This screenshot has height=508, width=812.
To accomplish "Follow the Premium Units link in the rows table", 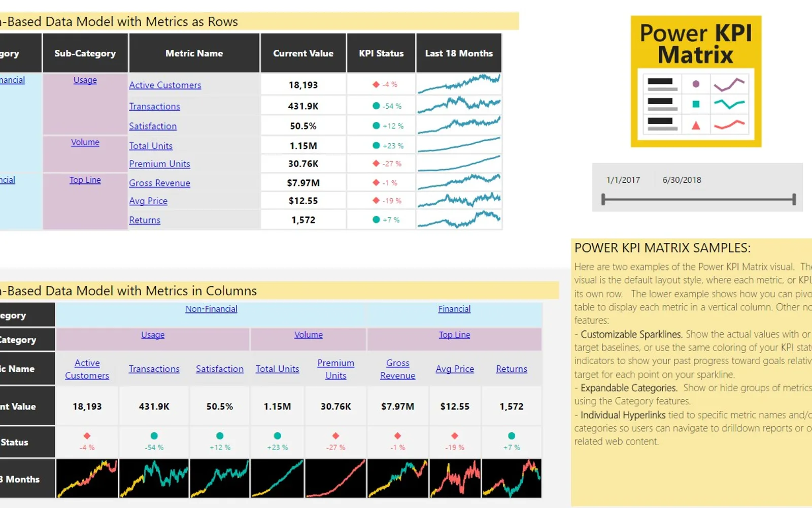I will pyautogui.click(x=159, y=164).
